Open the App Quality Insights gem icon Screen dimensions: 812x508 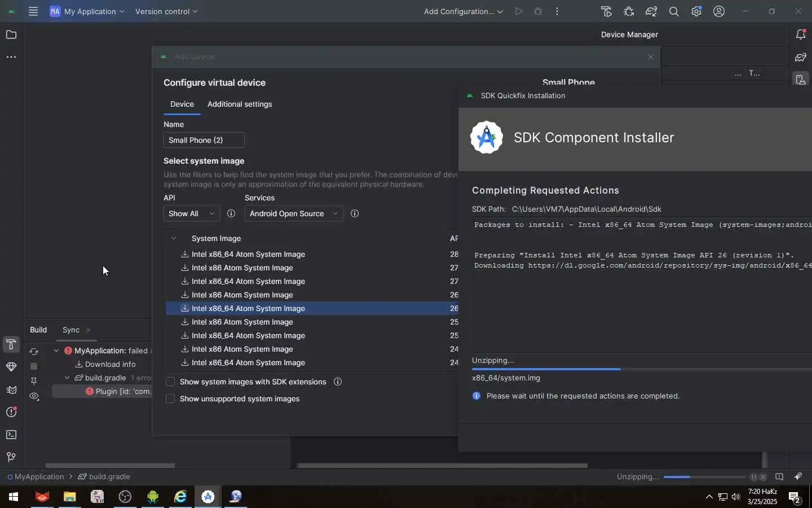click(11, 367)
